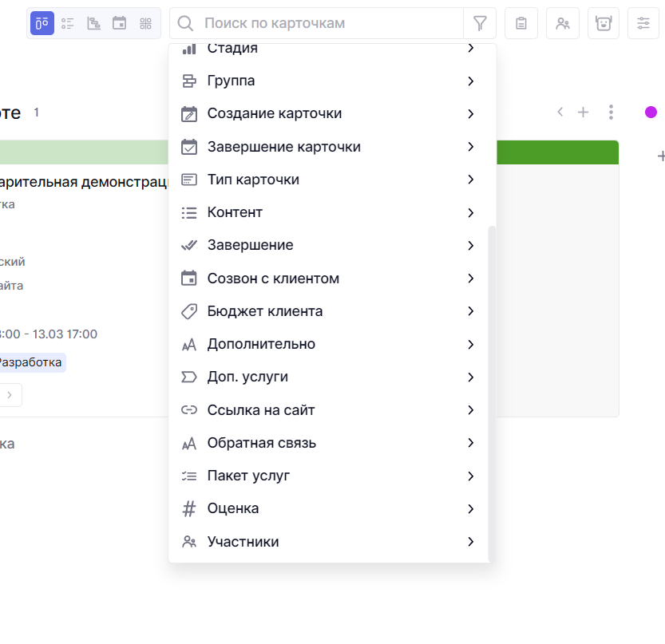Viewport: 665px width, 644px height.
Task: Switch to the list view icon
Action: (68, 23)
